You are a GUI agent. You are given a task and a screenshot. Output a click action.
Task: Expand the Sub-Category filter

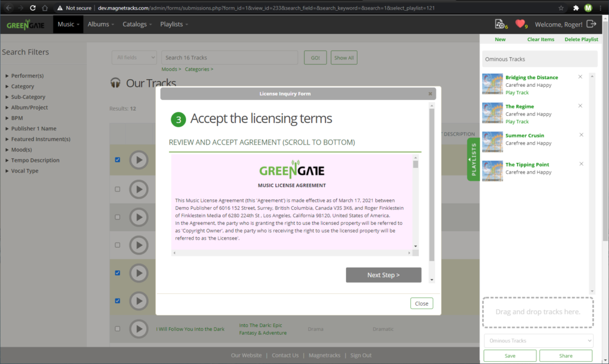click(x=25, y=97)
